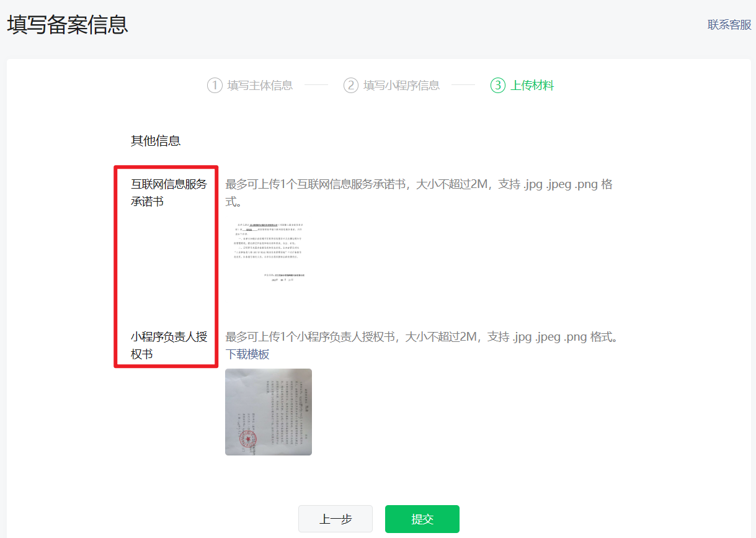Click the 承诺书 upload hint text about 2M limit

(x=419, y=193)
